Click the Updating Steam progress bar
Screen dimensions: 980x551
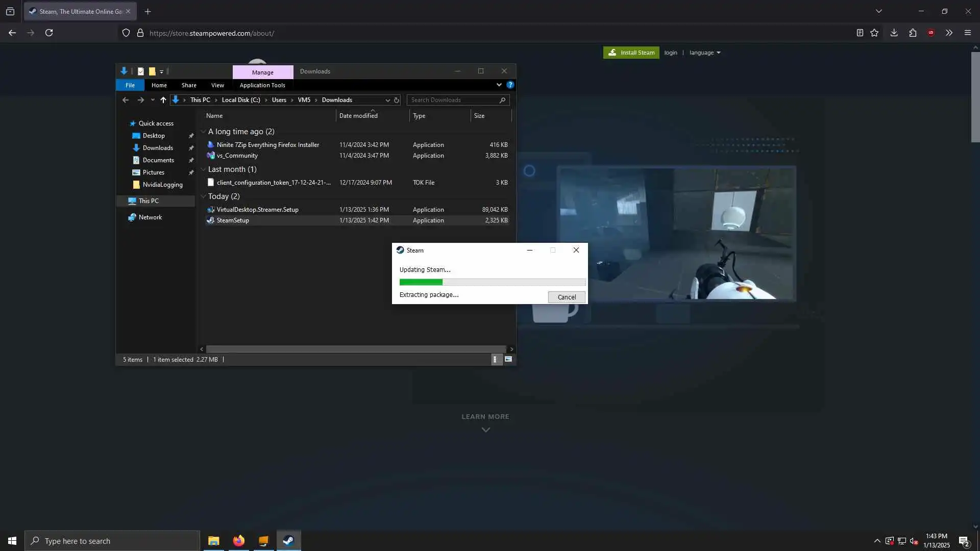(492, 282)
